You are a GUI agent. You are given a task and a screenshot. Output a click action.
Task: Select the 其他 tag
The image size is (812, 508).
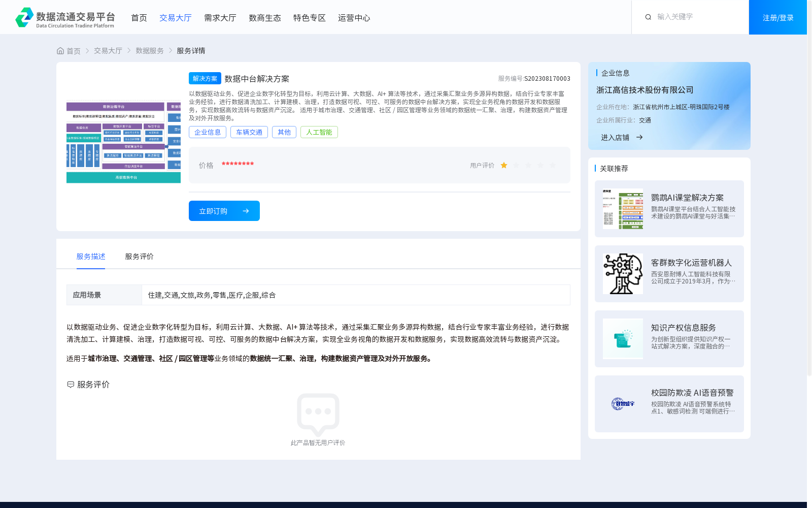point(284,132)
